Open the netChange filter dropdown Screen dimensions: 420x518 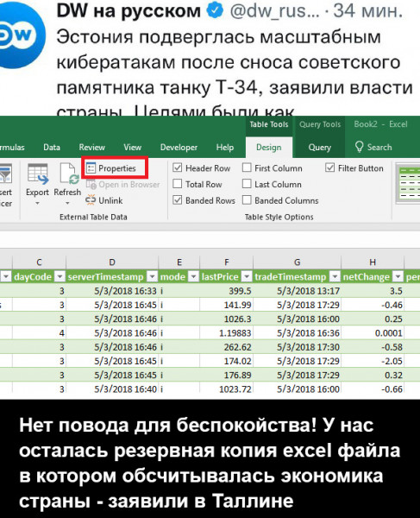[398, 276]
